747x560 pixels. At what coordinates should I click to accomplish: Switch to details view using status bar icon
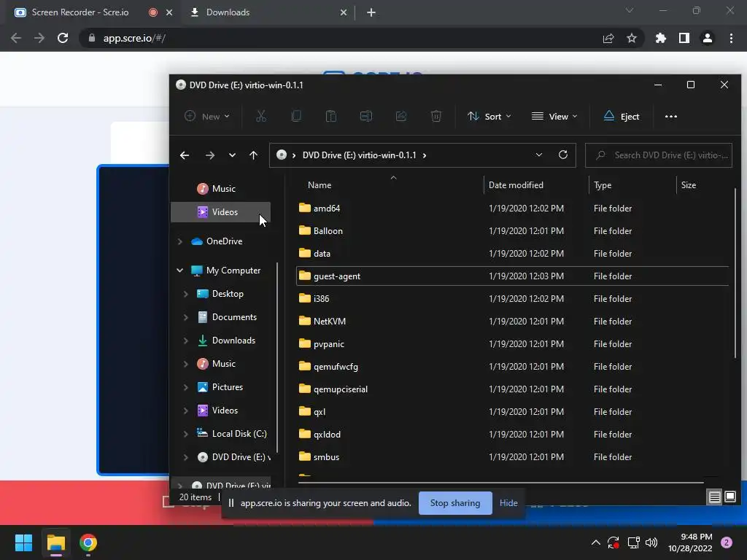(x=714, y=497)
